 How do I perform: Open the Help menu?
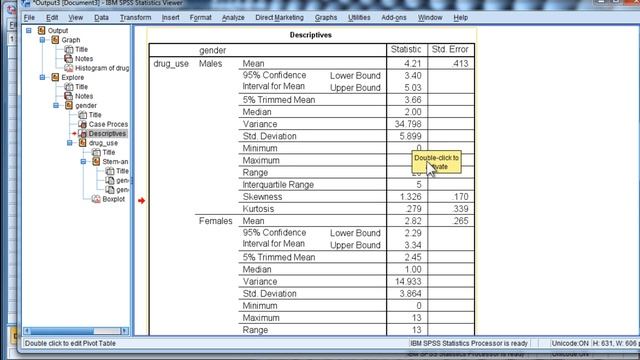(460, 18)
